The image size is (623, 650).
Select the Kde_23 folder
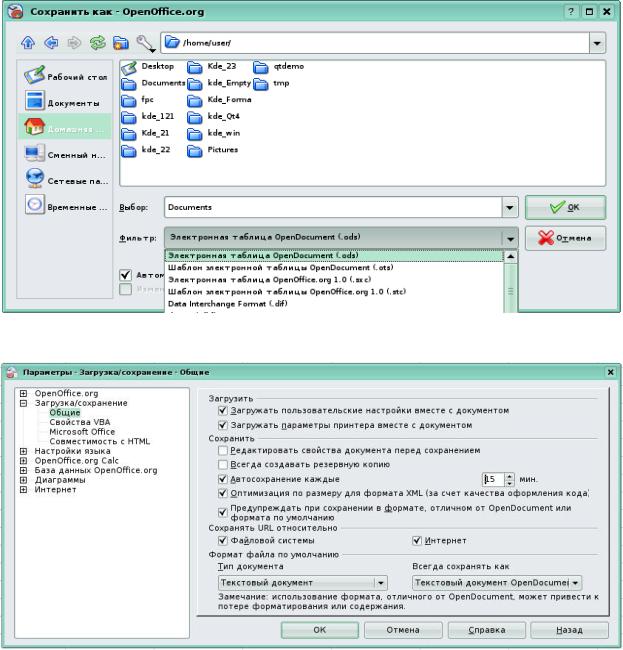pyautogui.click(x=211, y=67)
